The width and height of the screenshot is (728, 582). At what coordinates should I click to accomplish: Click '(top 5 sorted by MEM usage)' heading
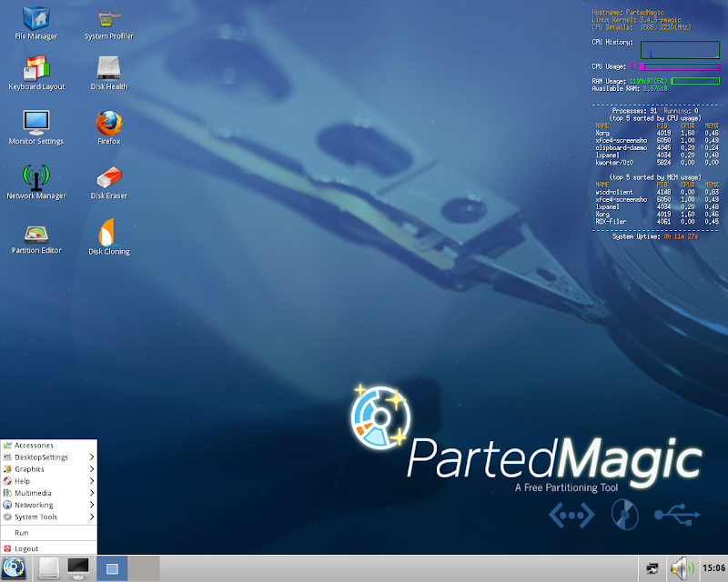pos(655,177)
